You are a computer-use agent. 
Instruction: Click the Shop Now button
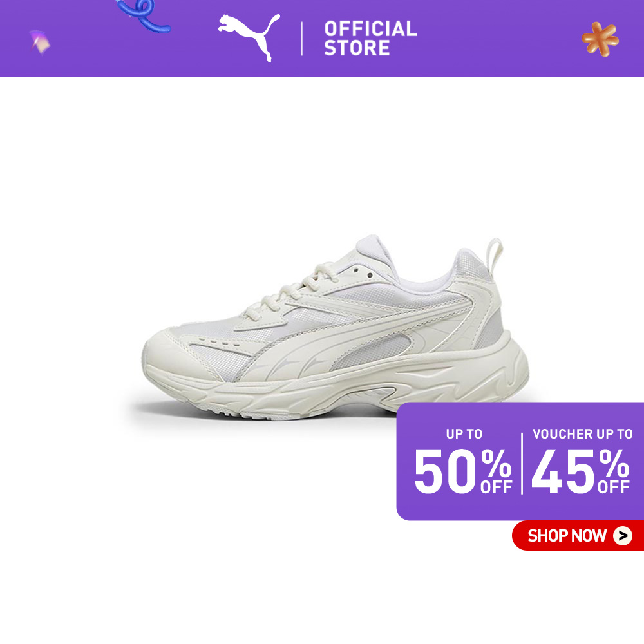(578, 535)
